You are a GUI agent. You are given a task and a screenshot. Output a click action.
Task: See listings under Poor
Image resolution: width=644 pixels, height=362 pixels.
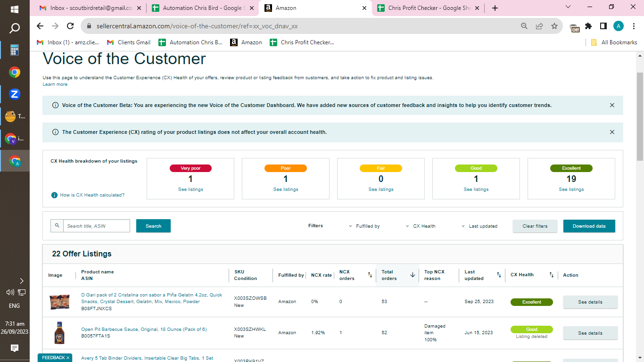(286, 189)
